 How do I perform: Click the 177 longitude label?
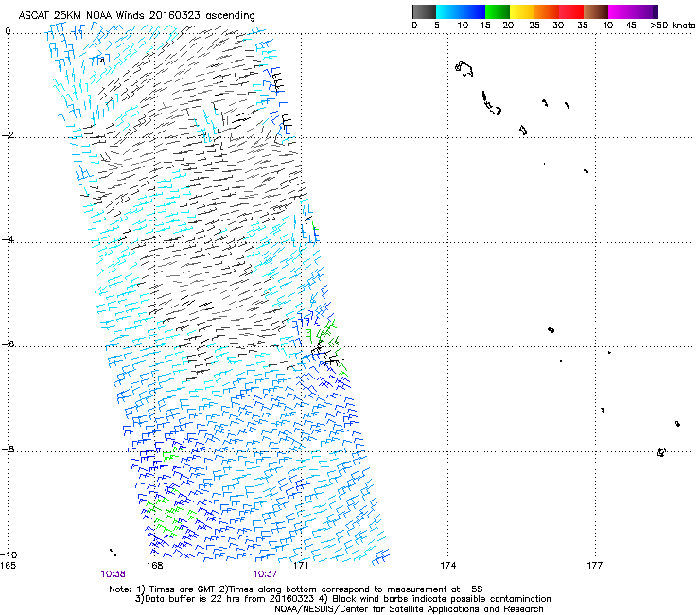(x=594, y=566)
